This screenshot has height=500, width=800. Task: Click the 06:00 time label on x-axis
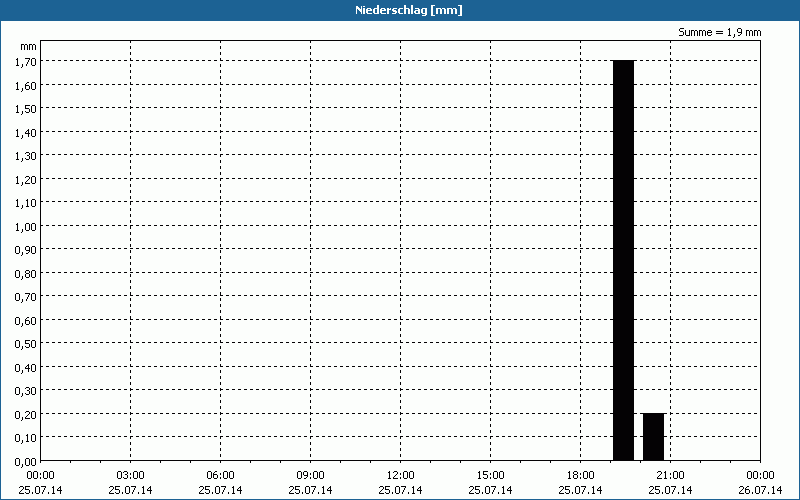point(220,476)
